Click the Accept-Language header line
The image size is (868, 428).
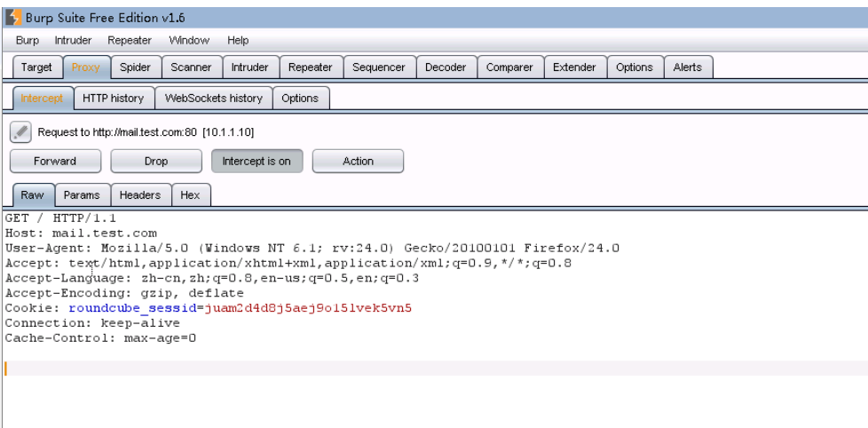point(212,278)
